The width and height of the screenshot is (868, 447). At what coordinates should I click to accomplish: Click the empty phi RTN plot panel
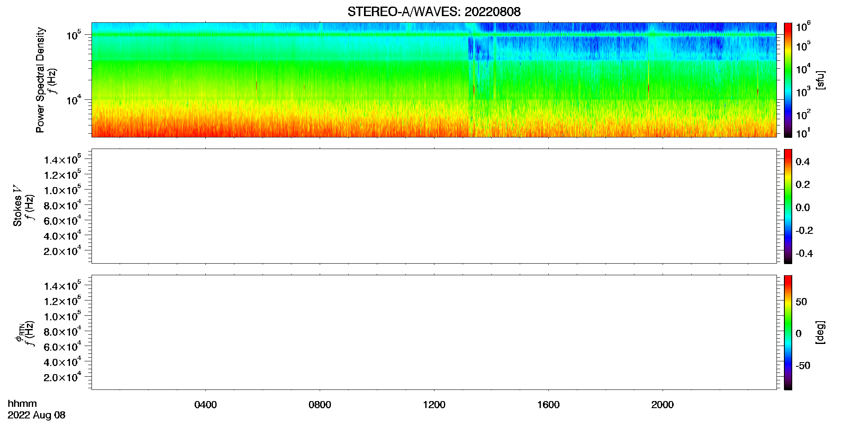tap(434, 332)
